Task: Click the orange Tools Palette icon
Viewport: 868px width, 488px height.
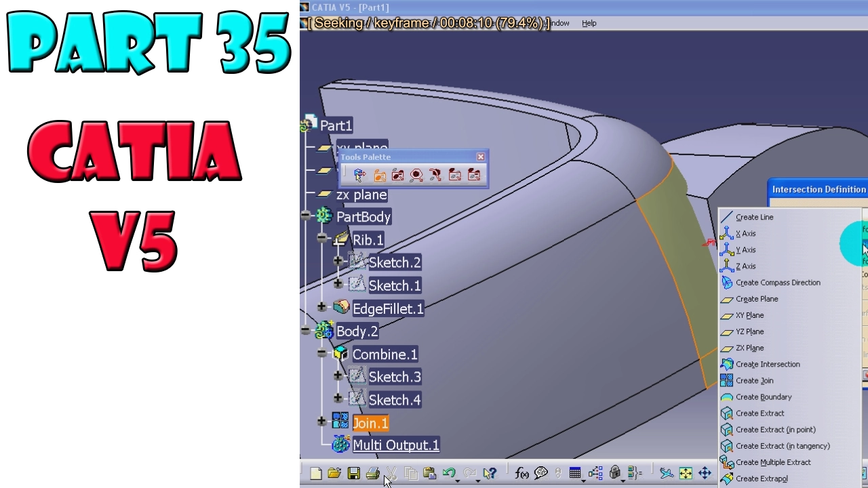Action: coord(380,176)
